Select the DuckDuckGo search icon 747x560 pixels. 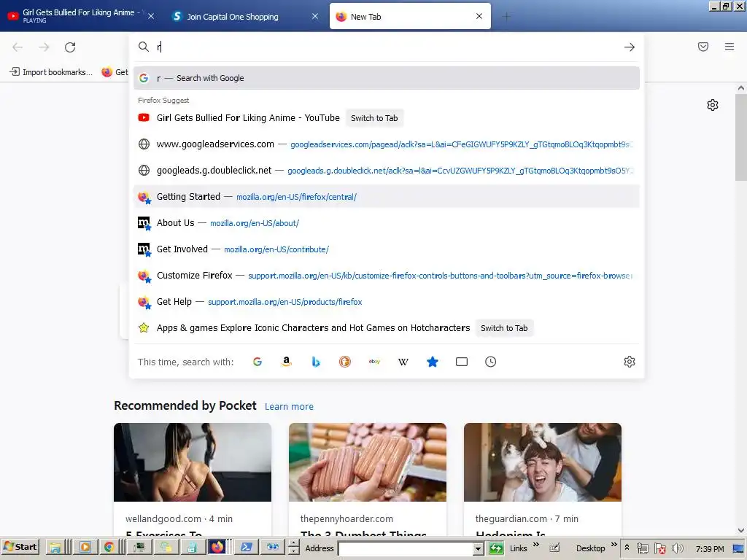tap(345, 362)
